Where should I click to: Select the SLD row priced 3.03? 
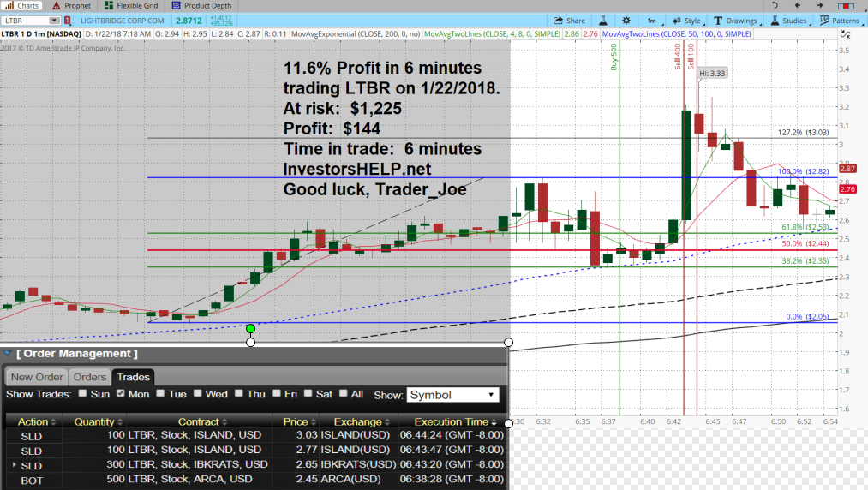[x=255, y=435]
